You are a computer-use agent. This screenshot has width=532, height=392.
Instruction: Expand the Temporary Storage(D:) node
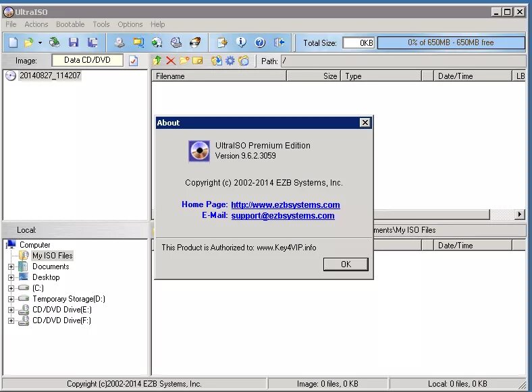click(11, 300)
